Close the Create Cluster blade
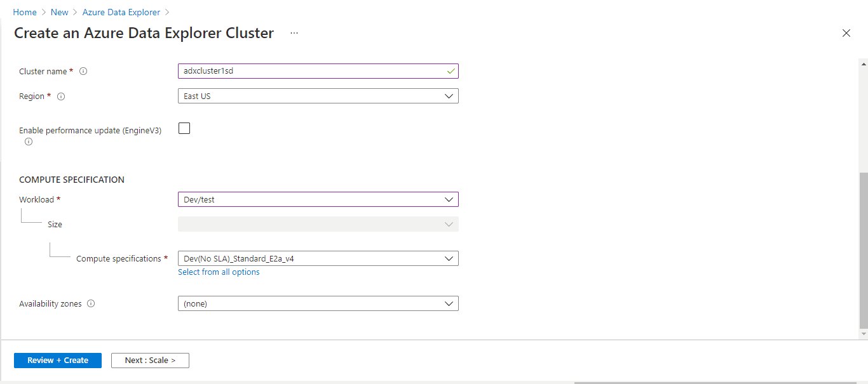This screenshot has height=384, width=868. [x=846, y=33]
